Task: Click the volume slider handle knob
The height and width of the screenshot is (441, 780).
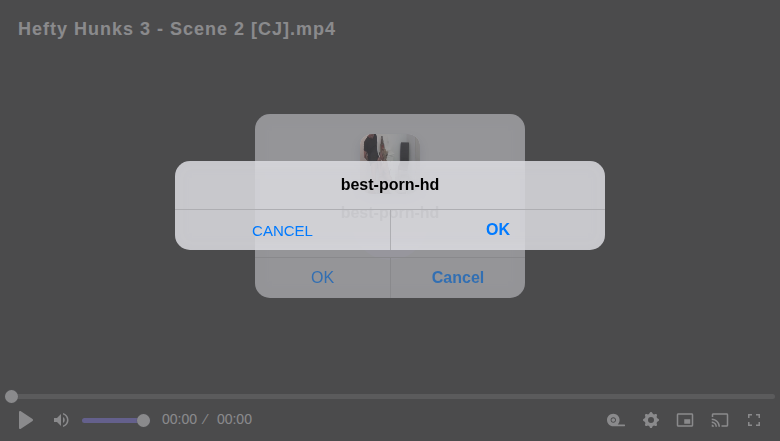Action: 143,420
